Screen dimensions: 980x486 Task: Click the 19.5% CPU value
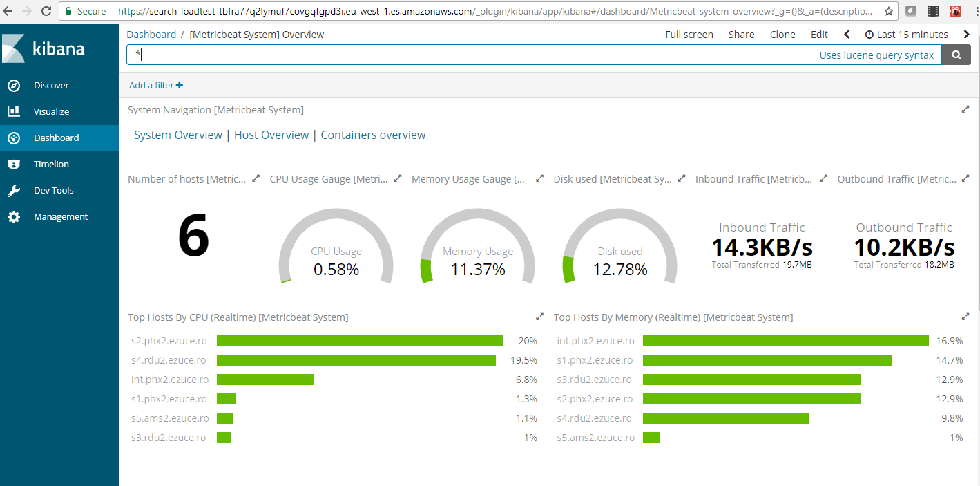(x=523, y=360)
